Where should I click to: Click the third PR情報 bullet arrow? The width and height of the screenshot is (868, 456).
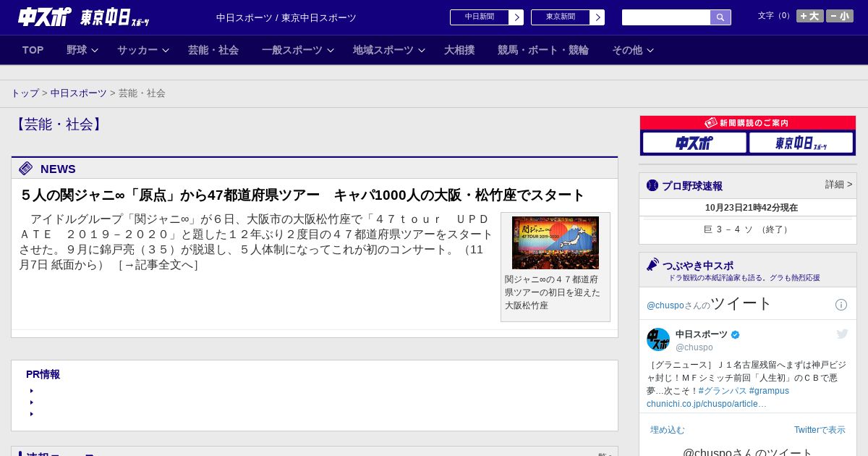pos(32,414)
